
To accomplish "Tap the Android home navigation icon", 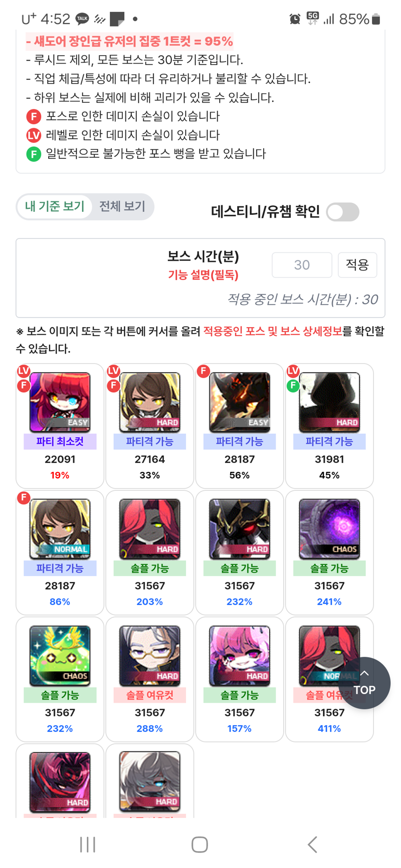I will tap(199, 844).
